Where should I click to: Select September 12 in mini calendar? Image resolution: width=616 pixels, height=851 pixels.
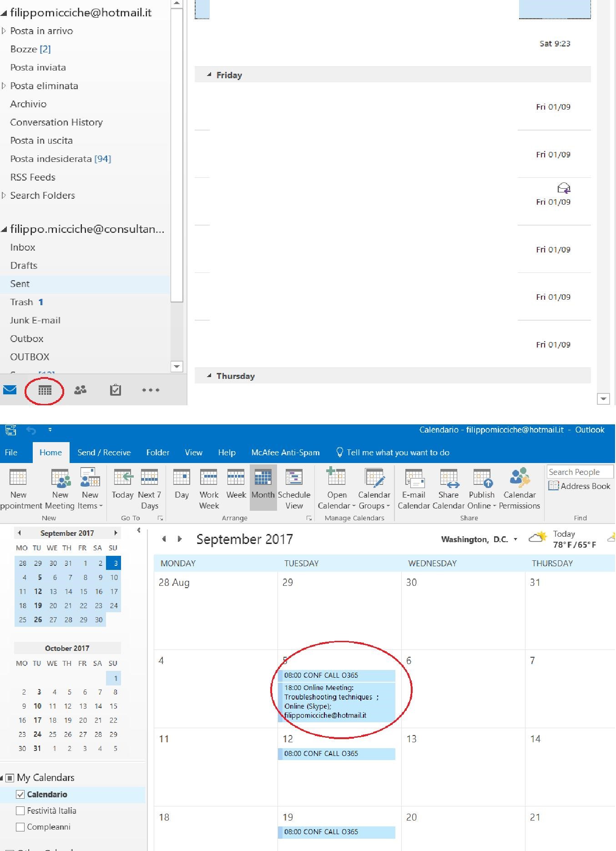click(x=38, y=591)
